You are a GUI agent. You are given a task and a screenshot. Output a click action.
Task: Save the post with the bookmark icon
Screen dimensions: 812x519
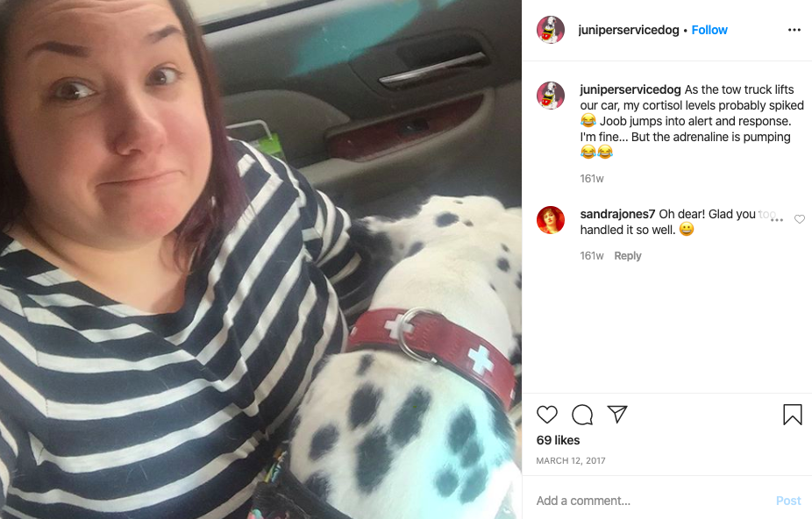click(x=793, y=415)
